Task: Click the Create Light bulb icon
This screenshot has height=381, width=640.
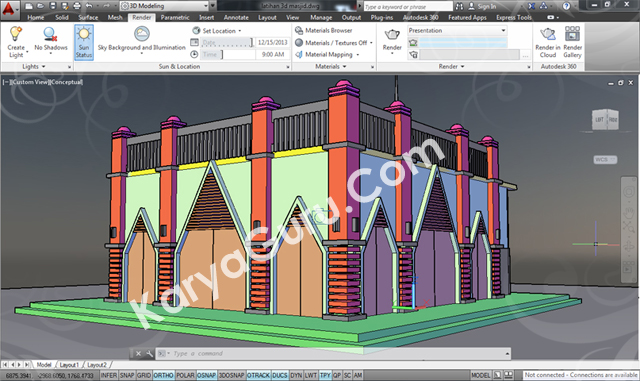Action: 16,33
